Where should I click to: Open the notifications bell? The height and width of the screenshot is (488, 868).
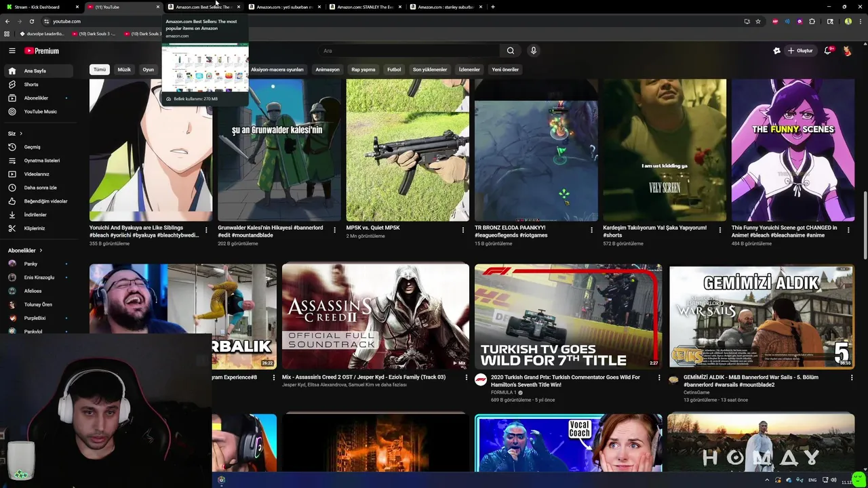pos(828,51)
